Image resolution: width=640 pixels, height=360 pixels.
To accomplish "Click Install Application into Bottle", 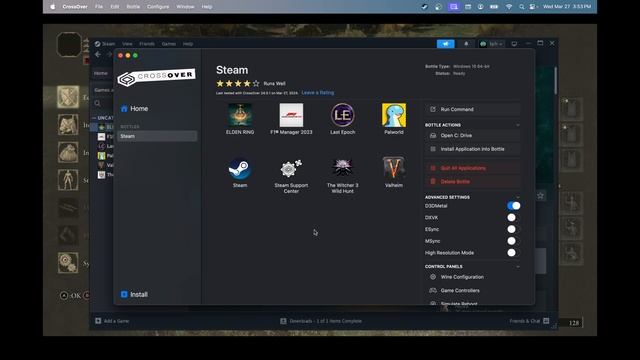I will (473, 149).
